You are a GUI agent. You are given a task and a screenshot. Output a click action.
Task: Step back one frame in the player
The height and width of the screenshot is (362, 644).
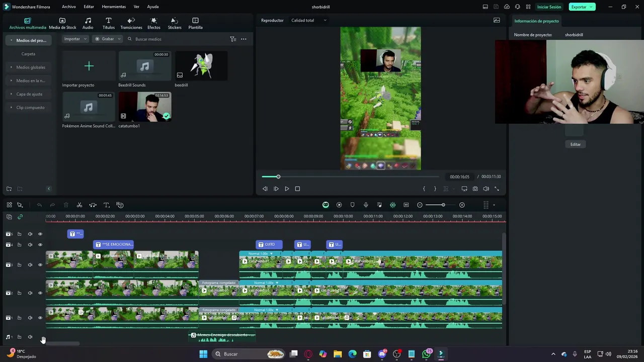[x=265, y=189]
